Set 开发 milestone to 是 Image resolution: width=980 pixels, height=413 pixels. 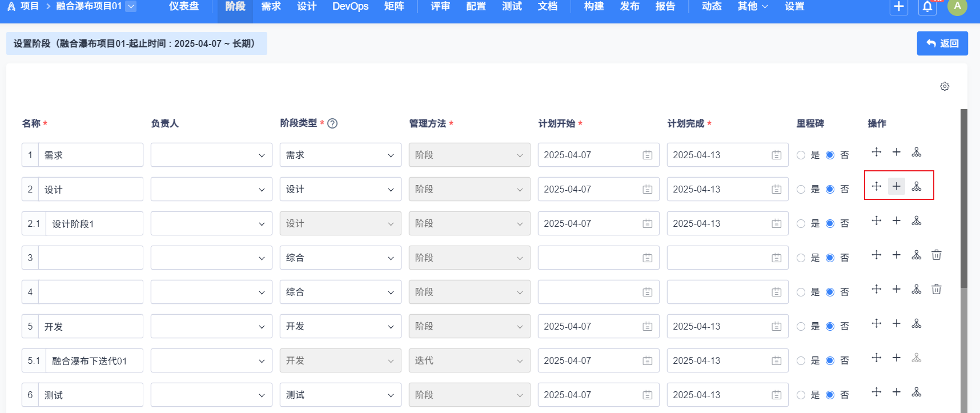[x=801, y=326]
